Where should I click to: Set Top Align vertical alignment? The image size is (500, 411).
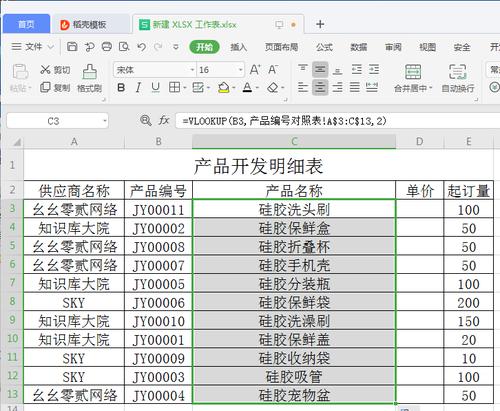[x=303, y=69]
